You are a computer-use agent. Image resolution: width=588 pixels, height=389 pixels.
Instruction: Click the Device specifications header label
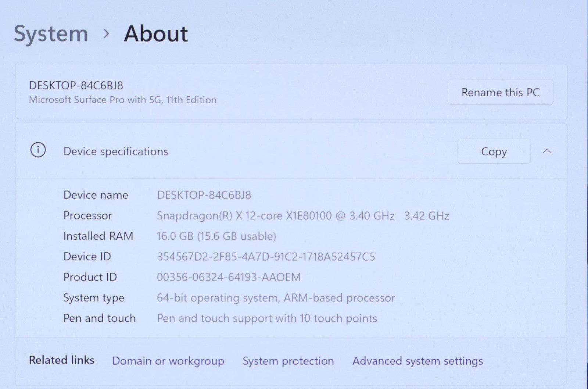[115, 151]
